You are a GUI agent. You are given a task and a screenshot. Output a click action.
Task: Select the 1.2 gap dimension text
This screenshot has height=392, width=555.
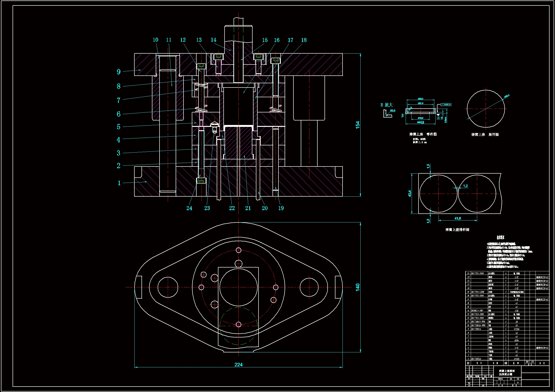coord(466,186)
